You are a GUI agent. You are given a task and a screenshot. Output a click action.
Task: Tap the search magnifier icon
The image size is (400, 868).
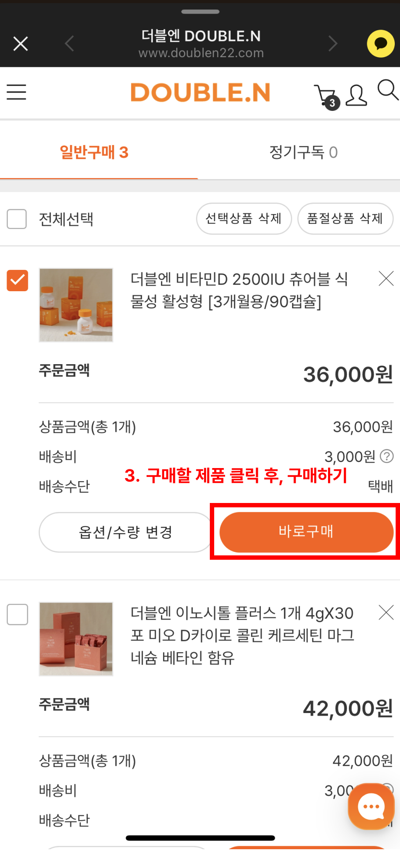tap(387, 90)
